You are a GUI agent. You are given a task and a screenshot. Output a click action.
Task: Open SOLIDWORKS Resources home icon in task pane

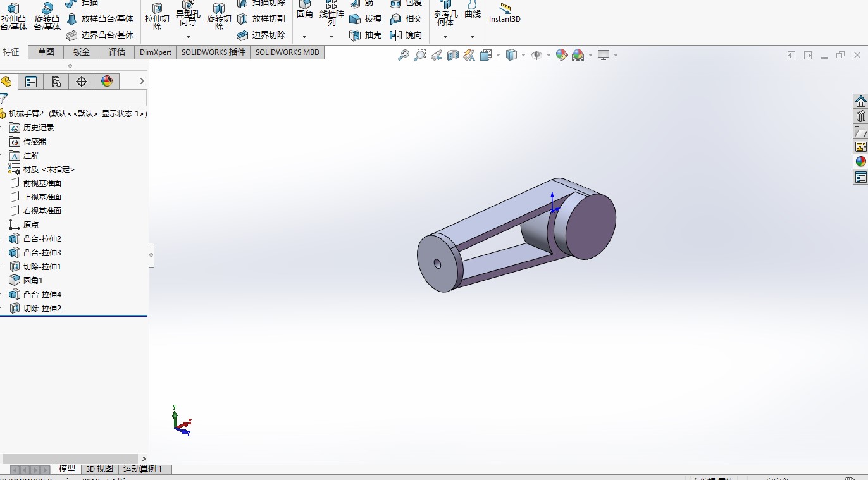pos(860,101)
